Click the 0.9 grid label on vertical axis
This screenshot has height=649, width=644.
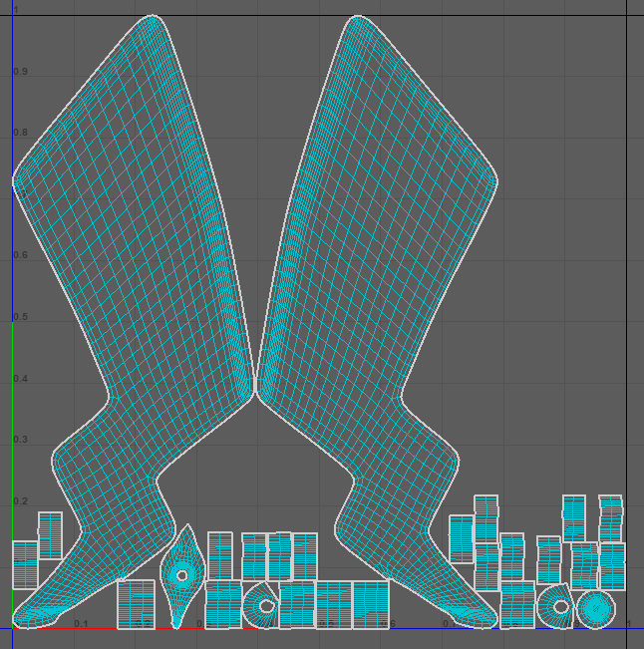coord(20,73)
